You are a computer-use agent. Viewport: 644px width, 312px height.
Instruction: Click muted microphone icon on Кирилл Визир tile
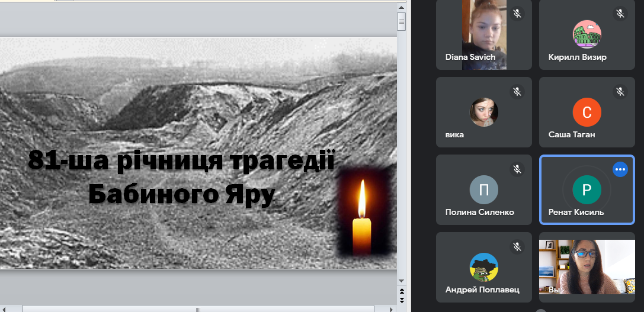coord(620,14)
